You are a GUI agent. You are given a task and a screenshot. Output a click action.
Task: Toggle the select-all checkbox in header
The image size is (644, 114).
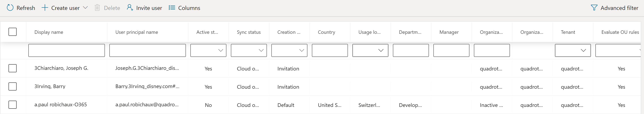(x=13, y=32)
